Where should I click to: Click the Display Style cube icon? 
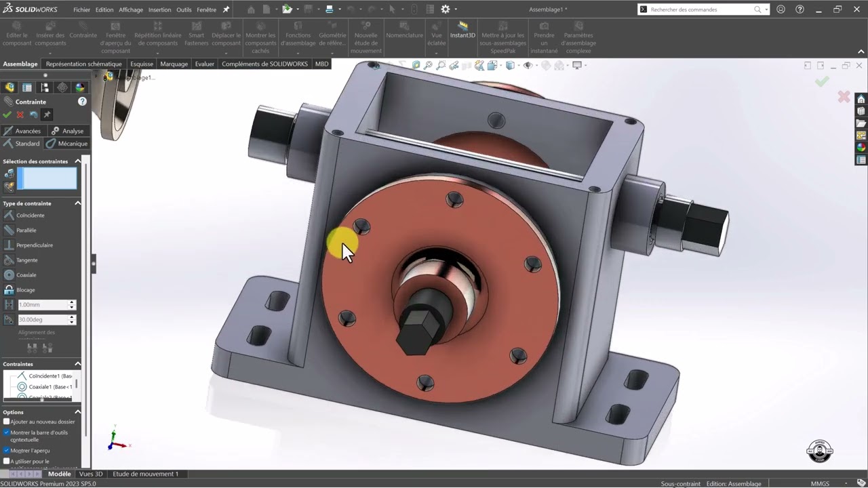[509, 65]
